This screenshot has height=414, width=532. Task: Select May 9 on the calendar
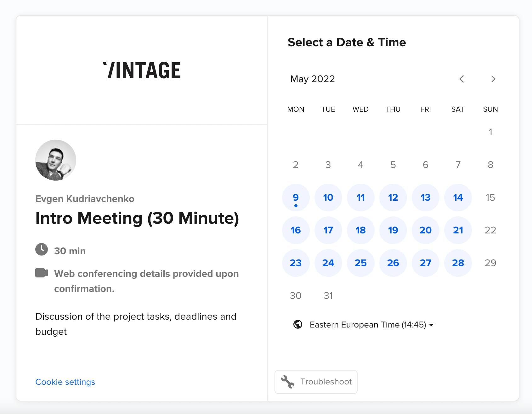click(x=296, y=198)
